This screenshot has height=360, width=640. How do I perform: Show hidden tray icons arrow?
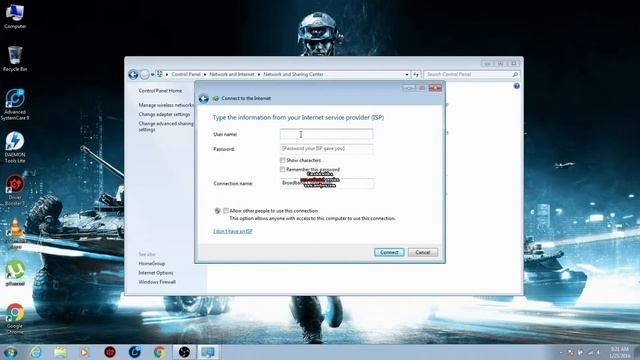(561, 352)
